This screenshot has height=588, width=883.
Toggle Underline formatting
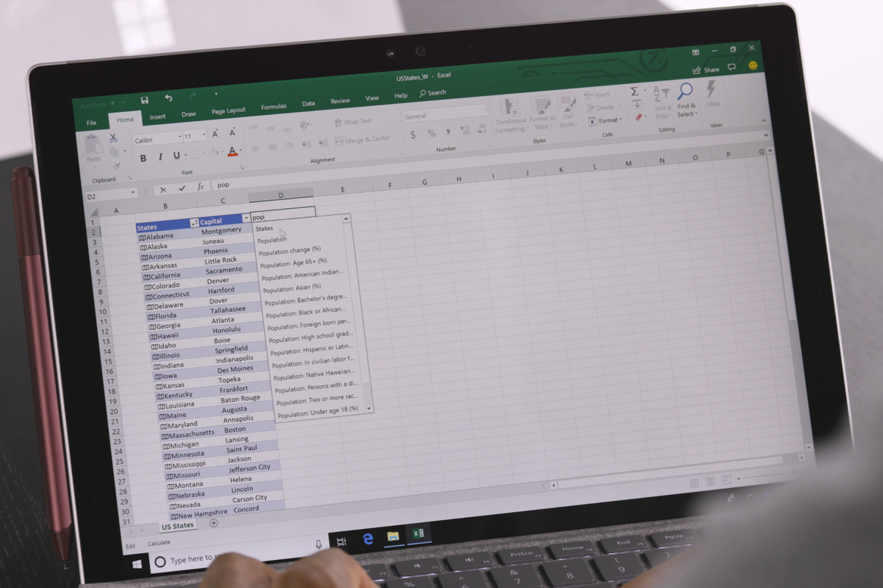click(176, 155)
